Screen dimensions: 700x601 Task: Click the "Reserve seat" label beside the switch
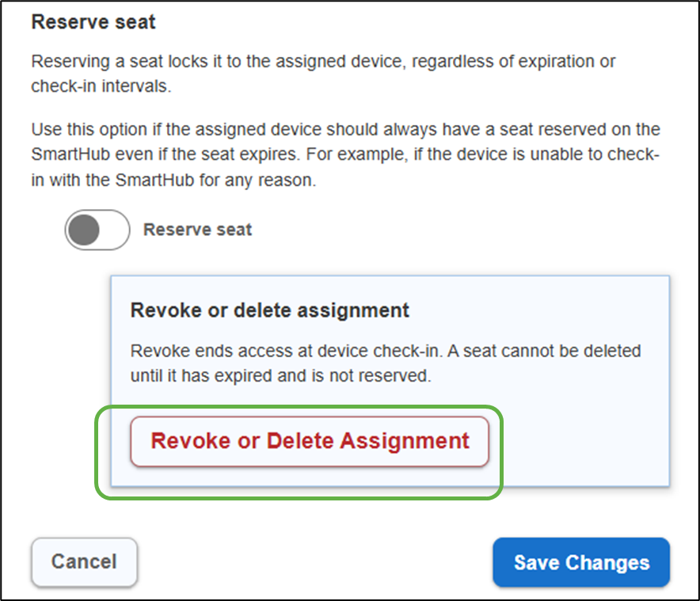197,230
